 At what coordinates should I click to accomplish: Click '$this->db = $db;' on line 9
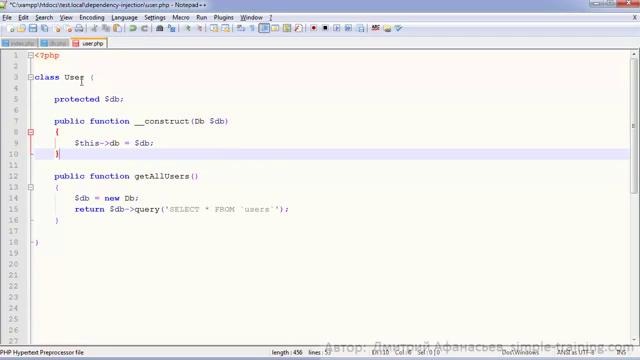(114, 143)
